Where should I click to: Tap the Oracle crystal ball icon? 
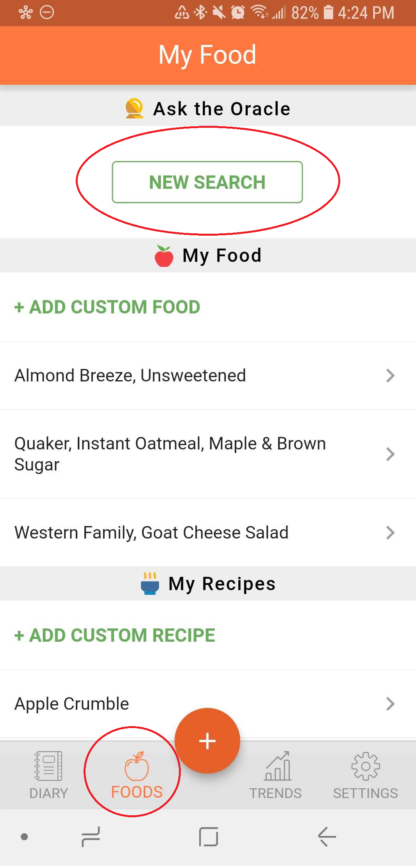coord(134,108)
